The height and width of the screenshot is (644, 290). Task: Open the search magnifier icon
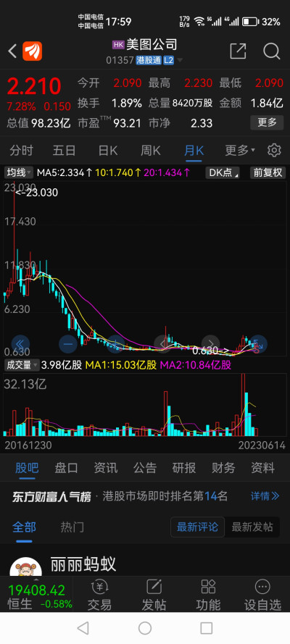pyautogui.click(x=272, y=51)
